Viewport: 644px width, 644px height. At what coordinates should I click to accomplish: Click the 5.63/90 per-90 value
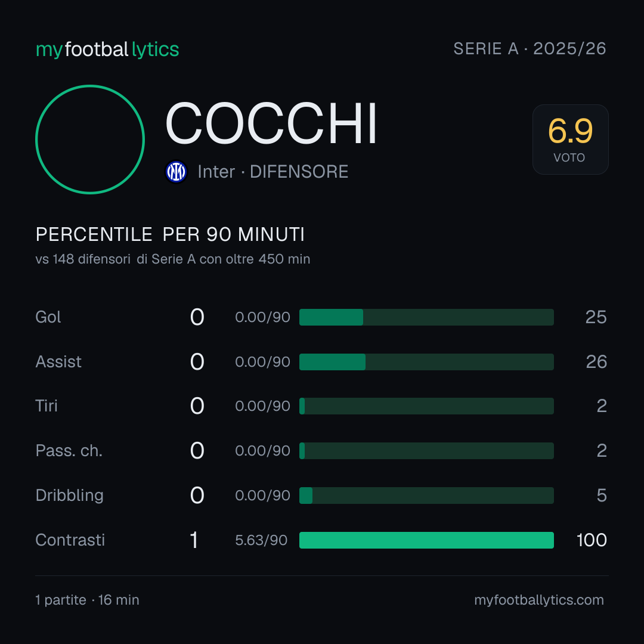click(x=261, y=540)
